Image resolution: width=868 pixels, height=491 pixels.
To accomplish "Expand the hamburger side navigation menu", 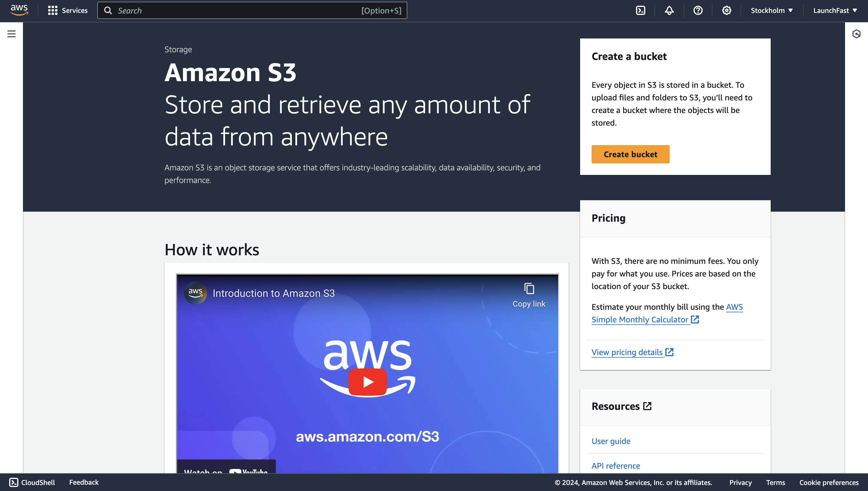I will (11, 34).
